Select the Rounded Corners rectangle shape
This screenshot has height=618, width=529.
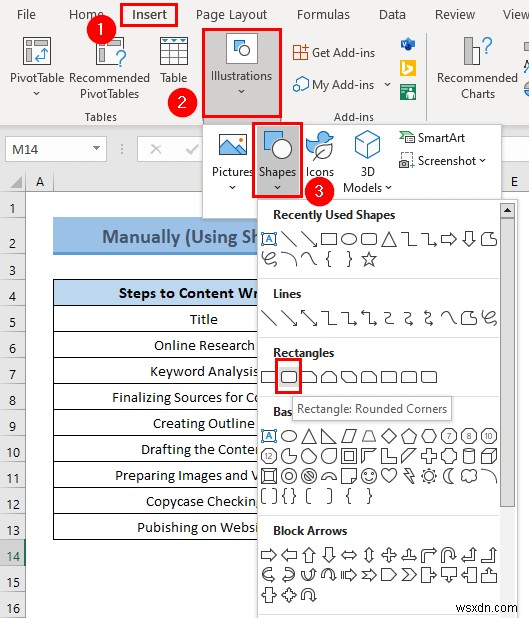click(289, 377)
